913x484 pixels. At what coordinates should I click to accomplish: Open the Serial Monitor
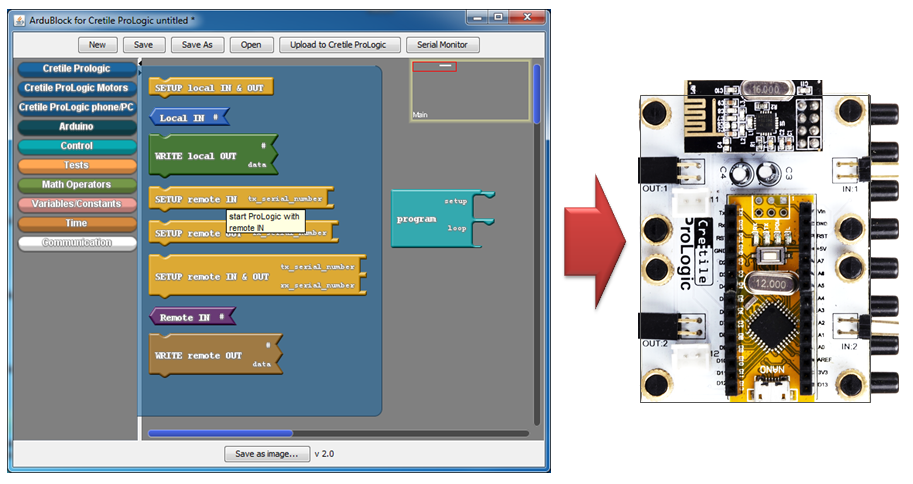click(x=443, y=45)
